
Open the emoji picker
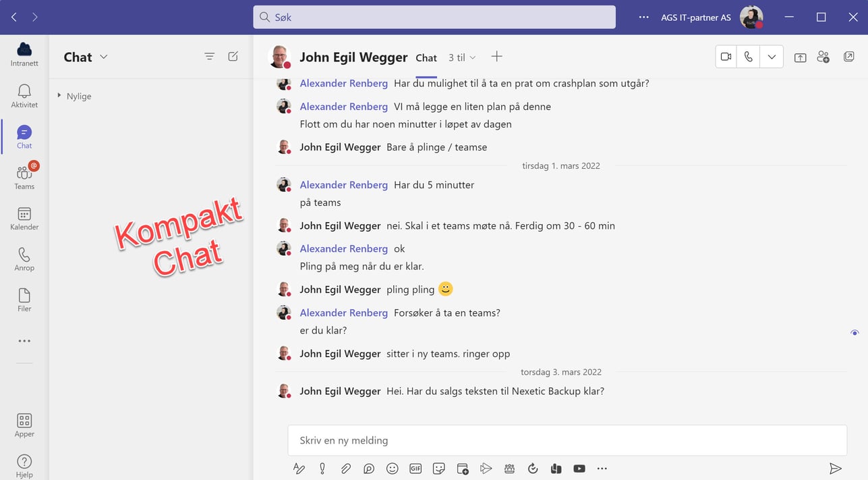(x=393, y=469)
